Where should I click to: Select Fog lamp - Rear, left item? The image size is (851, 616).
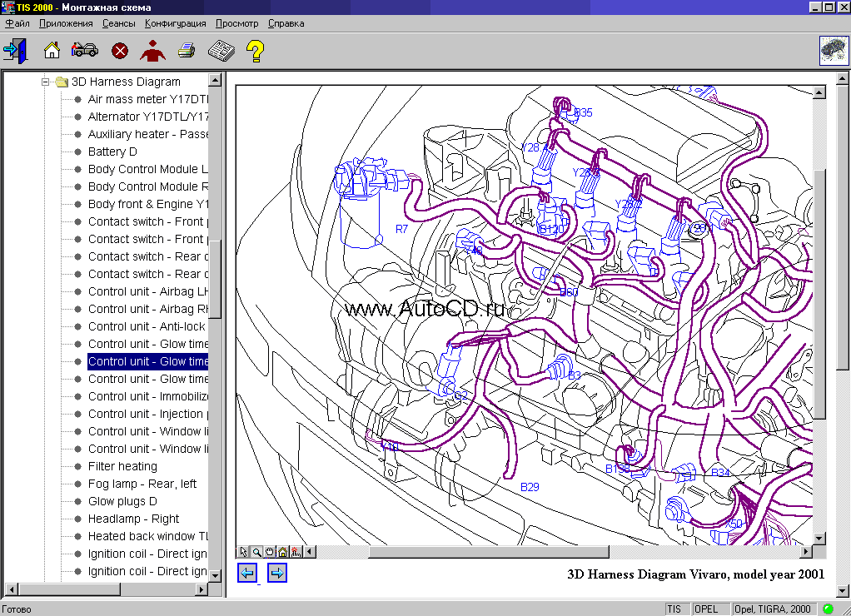[x=142, y=484]
